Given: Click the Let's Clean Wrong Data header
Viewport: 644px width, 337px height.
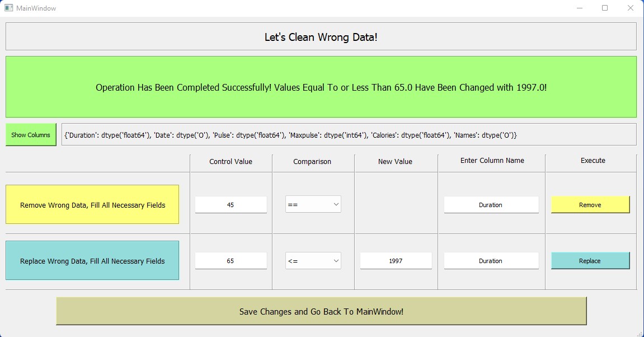Looking at the screenshot, I should coord(321,36).
